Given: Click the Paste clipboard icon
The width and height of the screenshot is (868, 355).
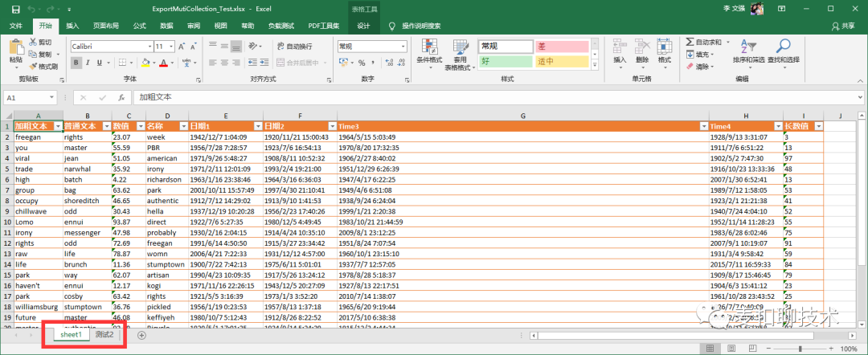Looking at the screenshot, I should tap(16, 49).
